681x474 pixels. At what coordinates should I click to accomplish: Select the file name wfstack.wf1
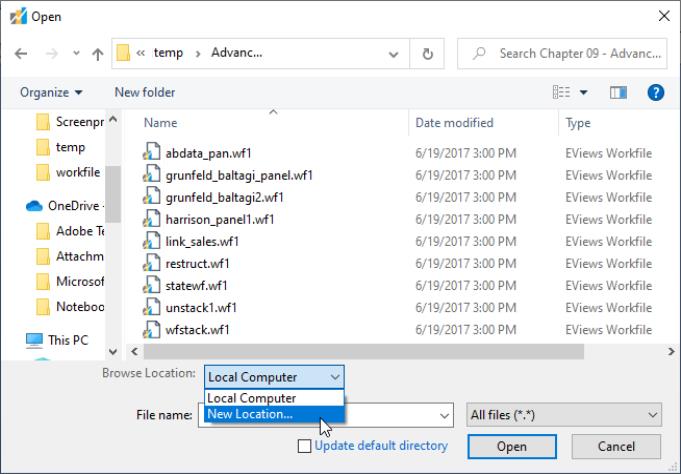pyautogui.click(x=198, y=330)
